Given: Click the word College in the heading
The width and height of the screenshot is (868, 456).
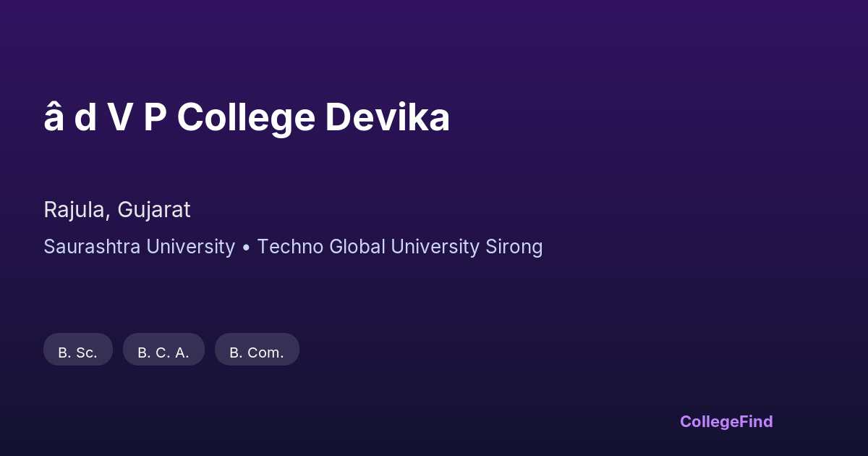Looking at the screenshot, I should click(x=246, y=117).
